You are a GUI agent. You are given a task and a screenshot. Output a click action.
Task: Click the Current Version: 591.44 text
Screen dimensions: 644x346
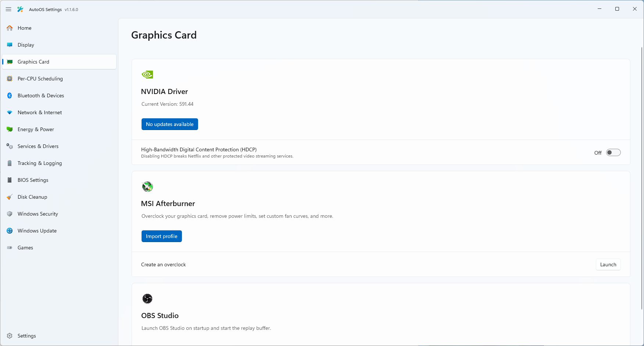coord(167,104)
